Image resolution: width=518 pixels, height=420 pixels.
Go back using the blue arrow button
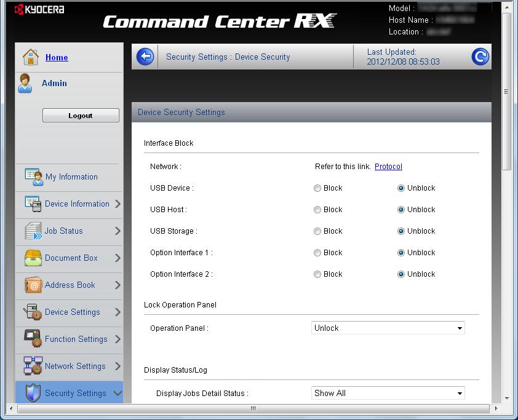(145, 57)
